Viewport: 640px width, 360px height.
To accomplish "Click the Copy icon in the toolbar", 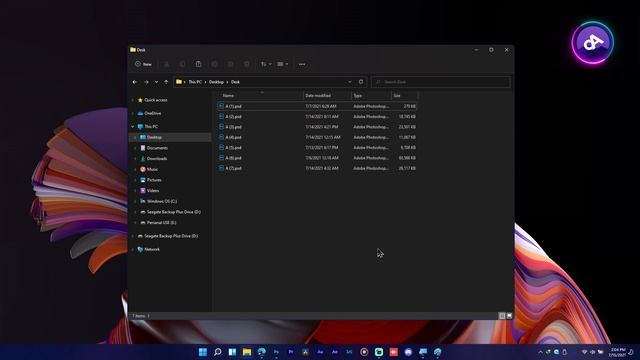I will tap(182, 64).
